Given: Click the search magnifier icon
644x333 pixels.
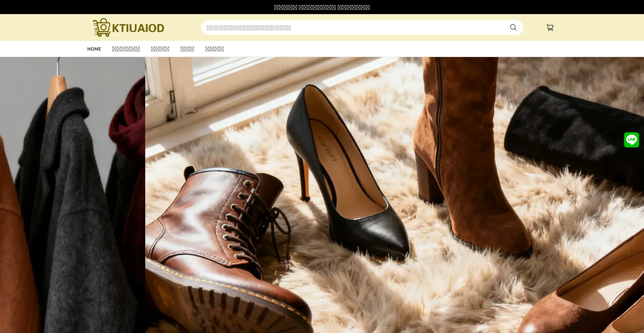Looking at the screenshot, I should pos(513,27).
